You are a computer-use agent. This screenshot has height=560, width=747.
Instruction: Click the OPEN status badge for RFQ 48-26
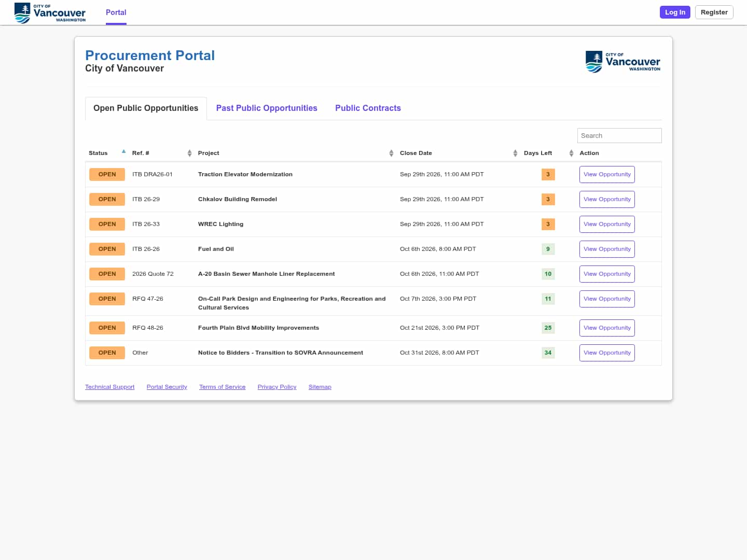pyautogui.click(x=107, y=328)
